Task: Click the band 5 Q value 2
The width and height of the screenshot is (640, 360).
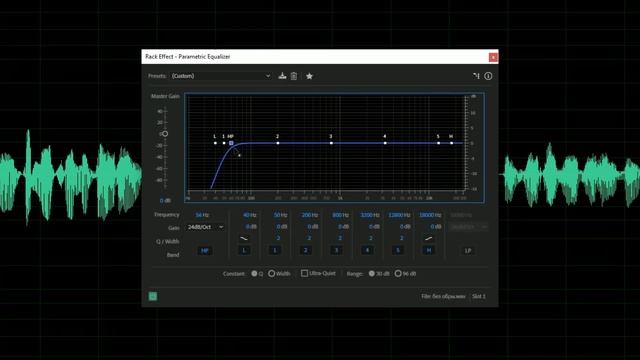Action: 401,238
